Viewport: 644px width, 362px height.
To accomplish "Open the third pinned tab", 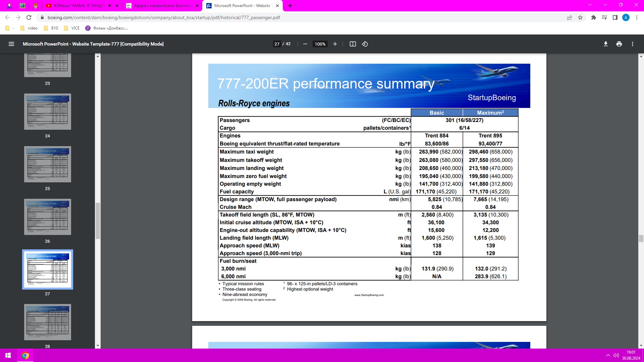I will tap(36, 6).
